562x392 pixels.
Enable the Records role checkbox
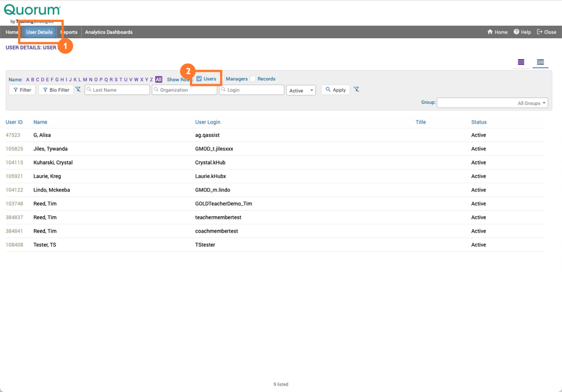click(x=253, y=79)
